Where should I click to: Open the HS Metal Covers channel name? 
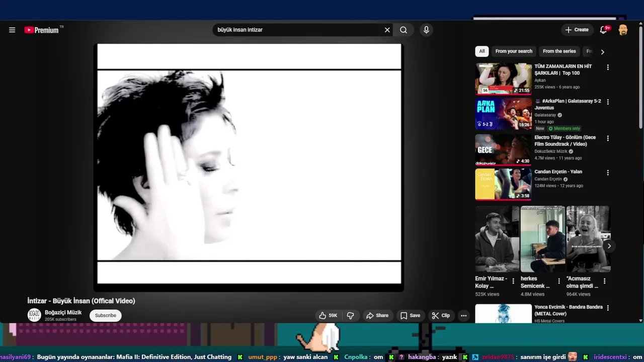(549, 321)
